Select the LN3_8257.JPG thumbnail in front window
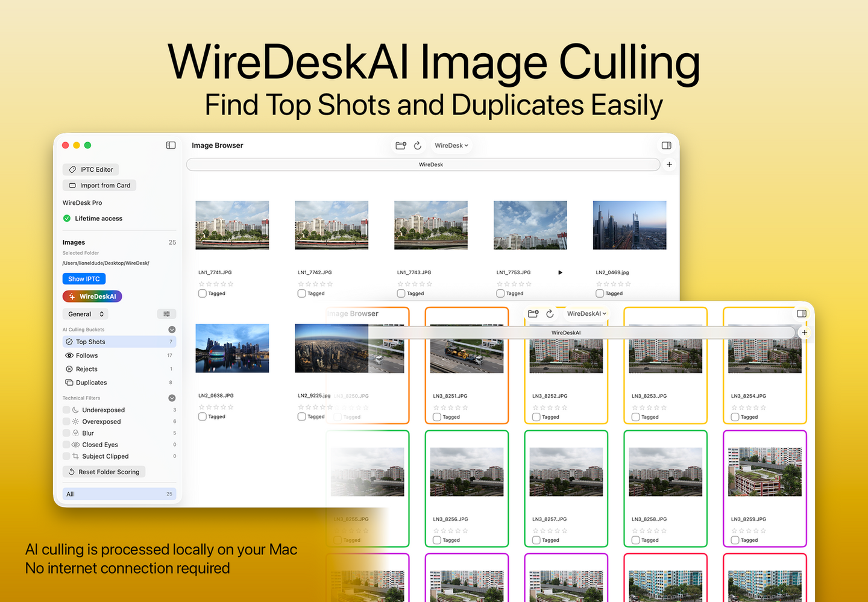 point(566,472)
